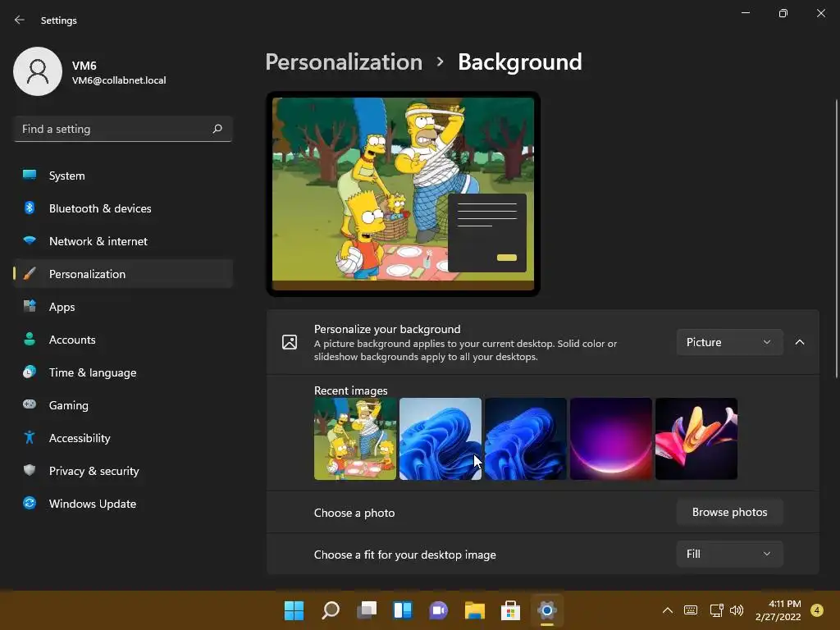Viewport: 840px width, 630px height.
Task: Open the Fill desktop fit dropdown
Action: (729, 554)
